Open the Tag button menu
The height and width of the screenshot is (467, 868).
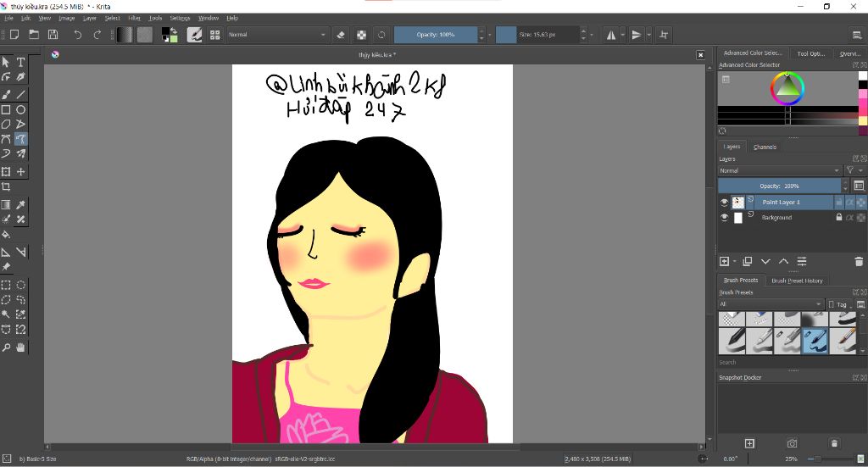point(839,304)
